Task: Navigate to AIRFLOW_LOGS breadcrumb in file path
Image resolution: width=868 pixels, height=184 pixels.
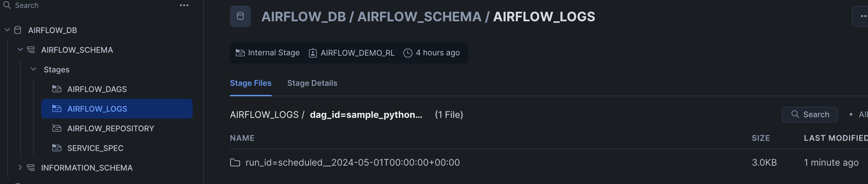Action: (264, 115)
